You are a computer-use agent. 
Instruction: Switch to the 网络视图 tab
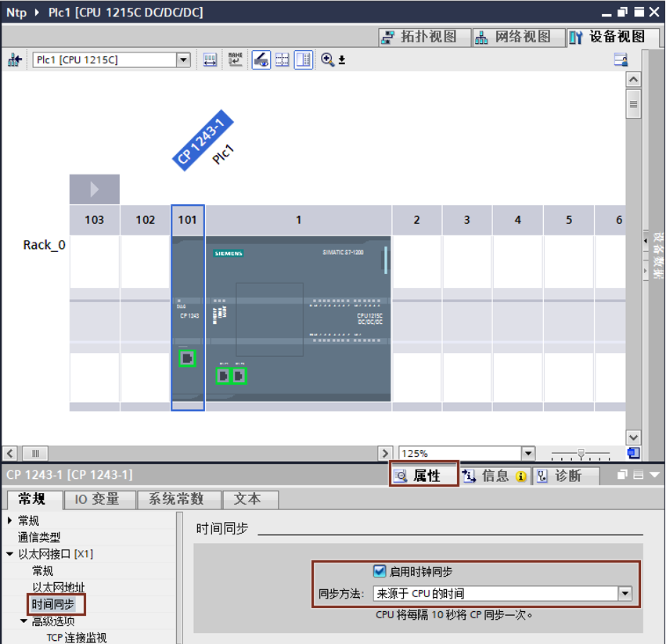(519, 37)
